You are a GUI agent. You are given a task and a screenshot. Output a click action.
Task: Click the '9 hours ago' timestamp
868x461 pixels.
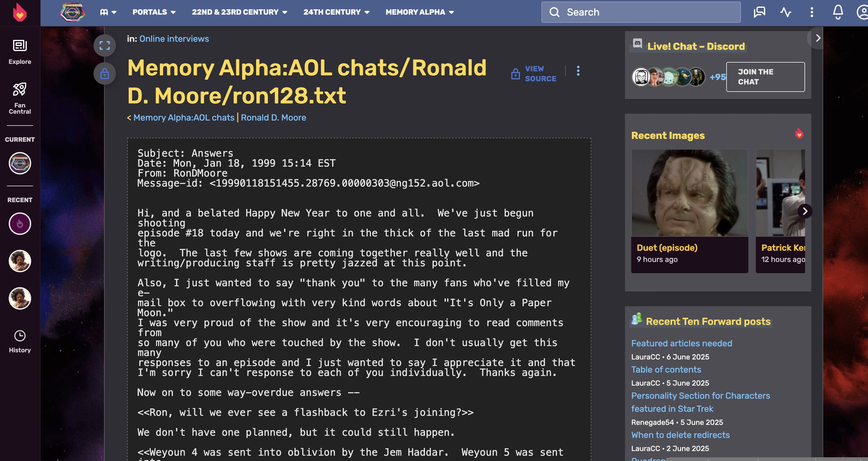click(657, 259)
